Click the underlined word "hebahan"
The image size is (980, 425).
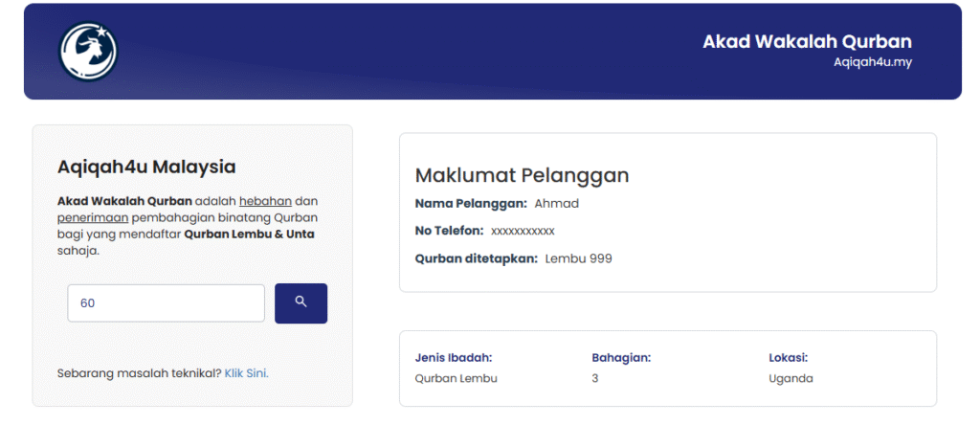265,201
